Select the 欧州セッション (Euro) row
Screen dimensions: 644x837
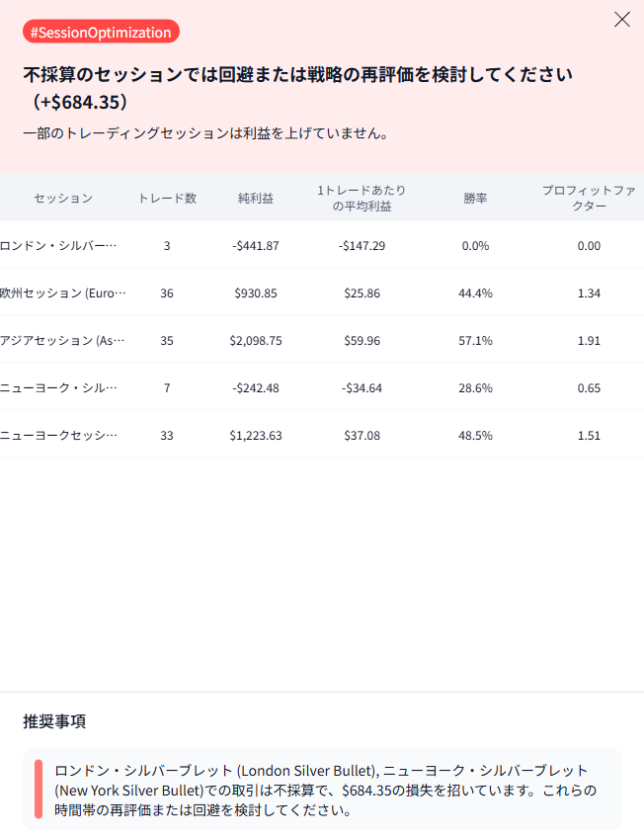coord(63,293)
